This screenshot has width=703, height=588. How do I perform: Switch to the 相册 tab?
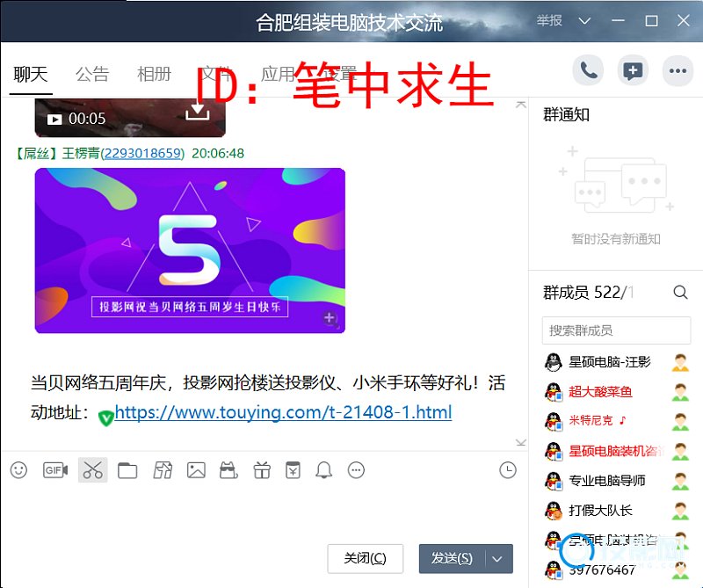[x=155, y=74]
